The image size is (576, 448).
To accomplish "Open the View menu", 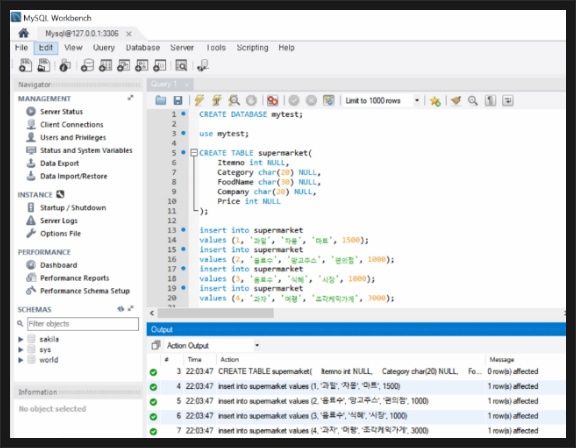I will [73, 48].
